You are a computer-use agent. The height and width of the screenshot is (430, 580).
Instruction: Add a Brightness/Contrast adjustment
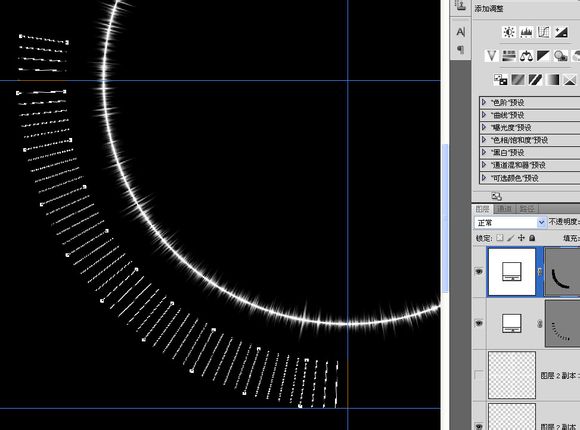509,32
